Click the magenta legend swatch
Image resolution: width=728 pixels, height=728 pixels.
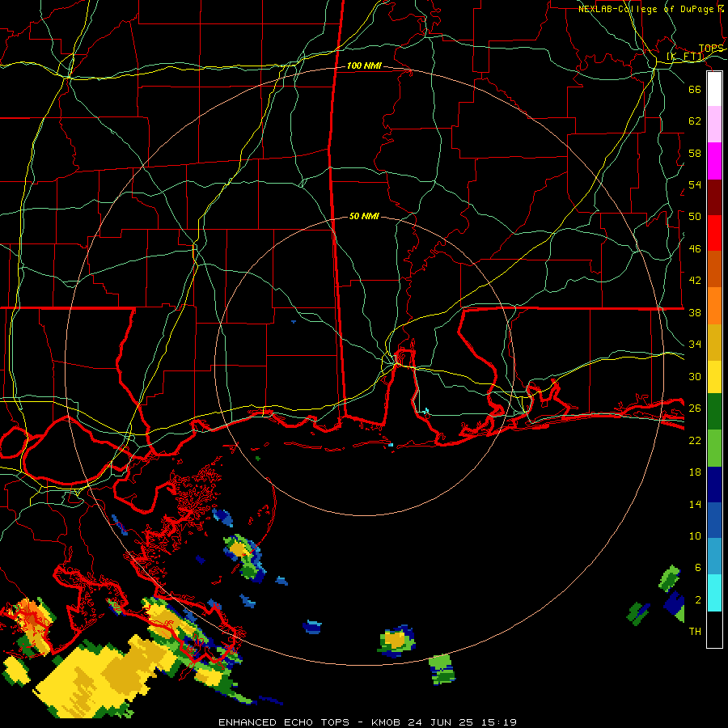(x=714, y=161)
